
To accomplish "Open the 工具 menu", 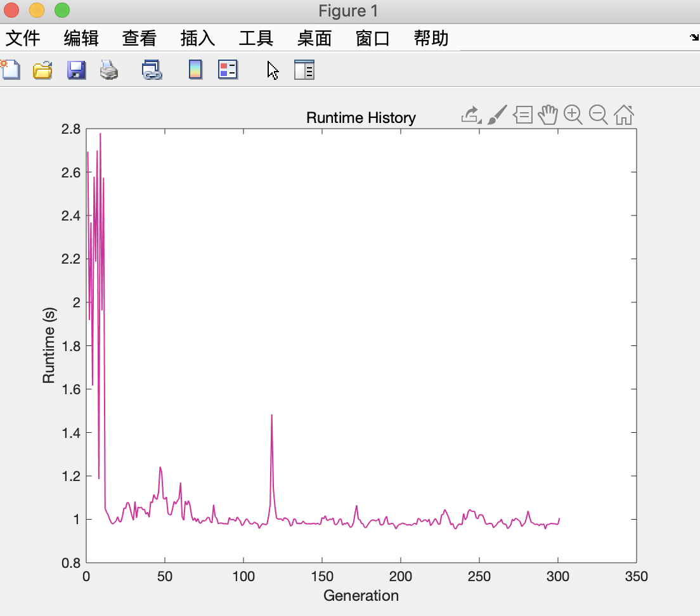I will (256, 39).
